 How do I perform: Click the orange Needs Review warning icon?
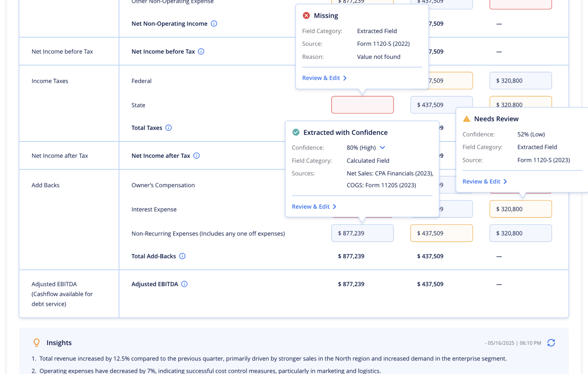click(x=466, y=119)
